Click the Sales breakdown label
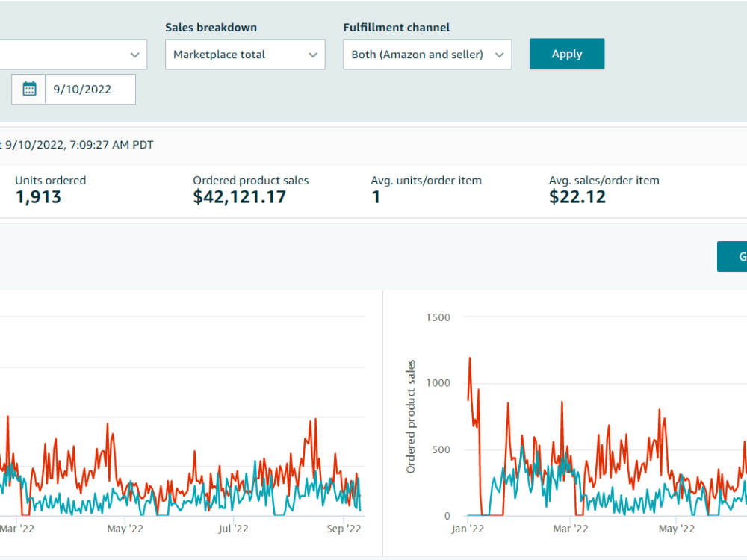This screenshot has width=747, height=560. (x=211, y=28)
